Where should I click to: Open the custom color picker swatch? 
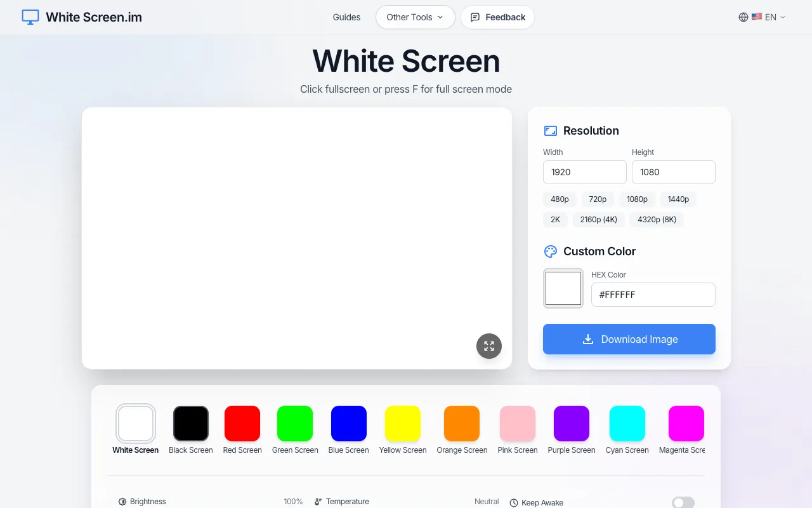(x=563, y=288)
